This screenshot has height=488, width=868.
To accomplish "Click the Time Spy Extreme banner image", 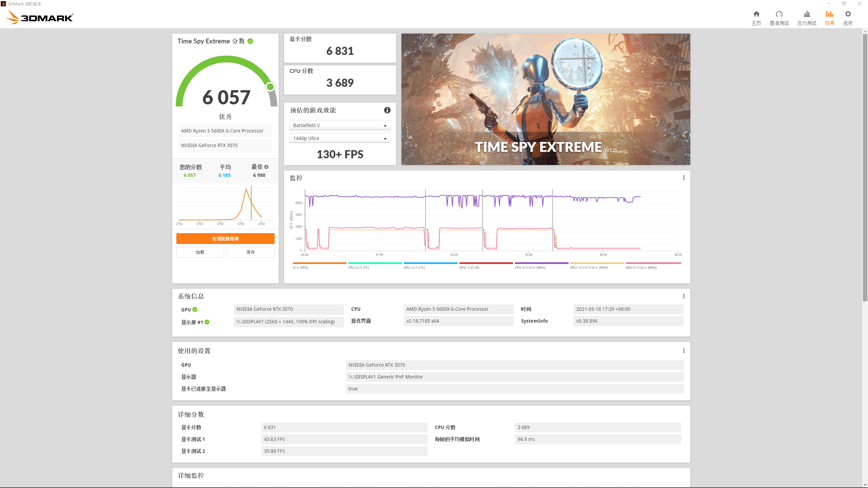I will (546, 99).
